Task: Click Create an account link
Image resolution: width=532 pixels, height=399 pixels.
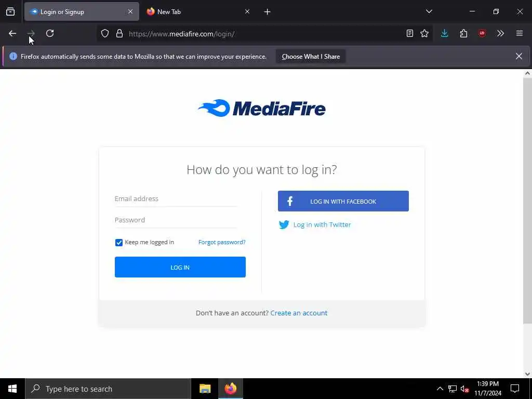Action: (x=299, y=313)
